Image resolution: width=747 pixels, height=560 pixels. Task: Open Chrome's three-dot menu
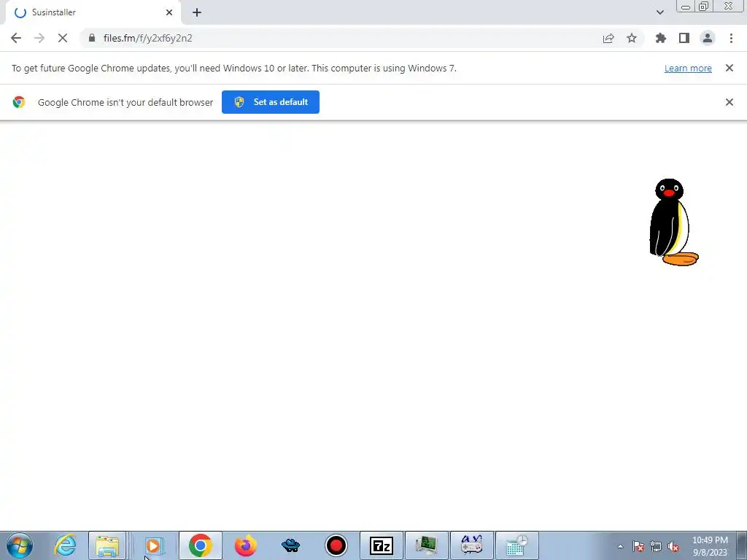coord(731,38)
